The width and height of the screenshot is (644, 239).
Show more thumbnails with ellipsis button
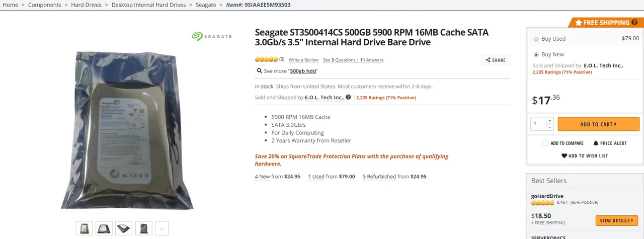[162, 228]
